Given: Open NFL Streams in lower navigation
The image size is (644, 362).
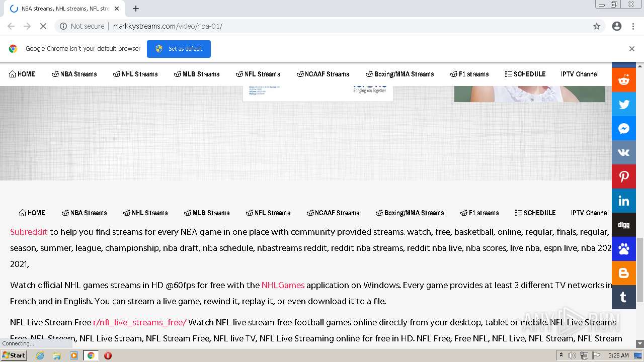Looking at the screenshot, I should [x=268, y=213].
